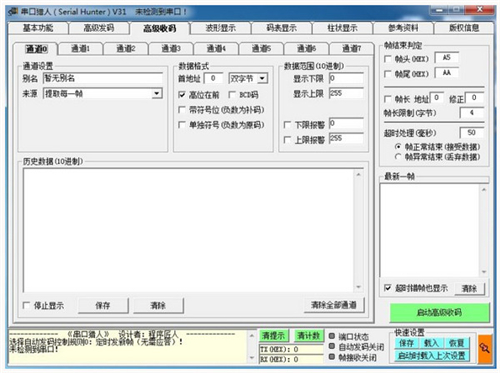The height and width of the screenshot is (373, 500).
Task: Click the 清除全部通道 button
Action: 334,305
